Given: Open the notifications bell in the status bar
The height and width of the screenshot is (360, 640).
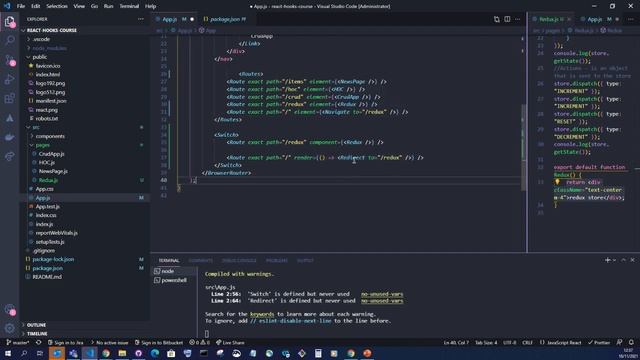Looking at the screenshot, I should coord(631,342).
